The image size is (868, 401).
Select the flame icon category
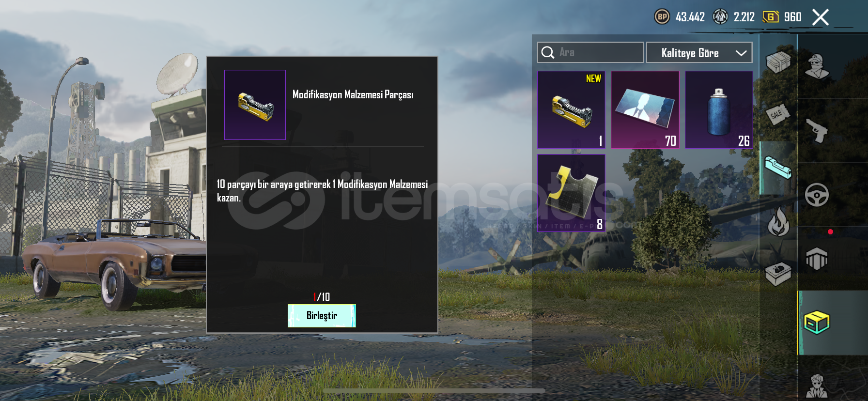point(778,221)
